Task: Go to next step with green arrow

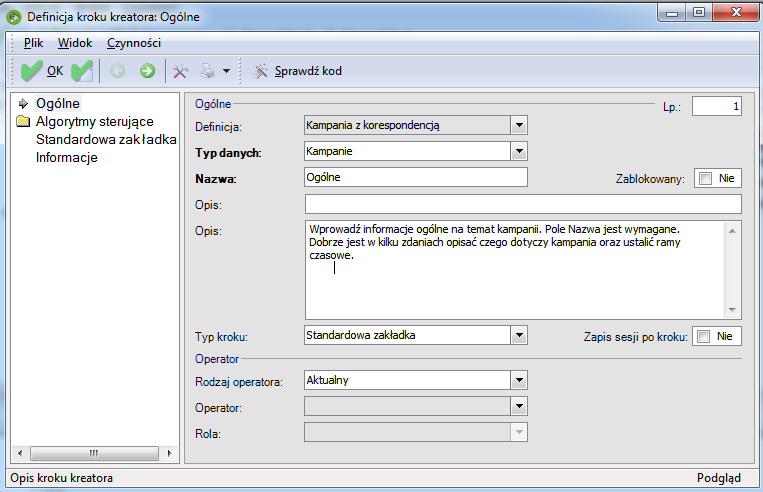Action: pyautogui.click(x=147, y=71)
